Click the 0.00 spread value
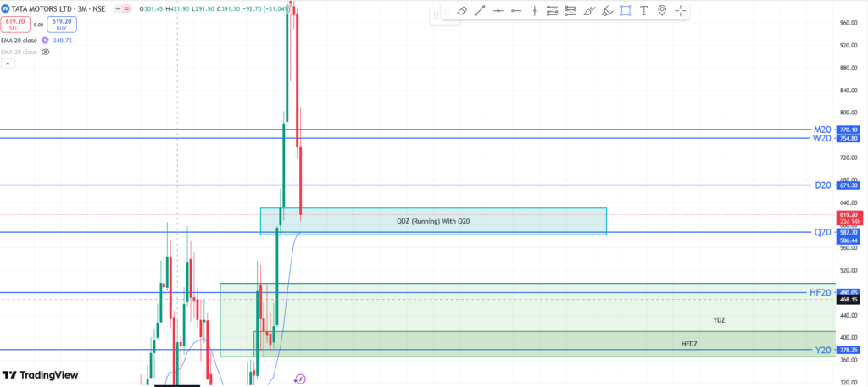Screen dimensions: 868x387 (39, 25)
